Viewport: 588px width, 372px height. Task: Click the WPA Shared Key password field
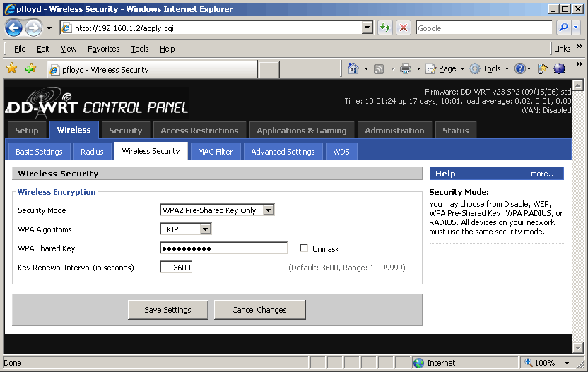[x=223, y=248]
